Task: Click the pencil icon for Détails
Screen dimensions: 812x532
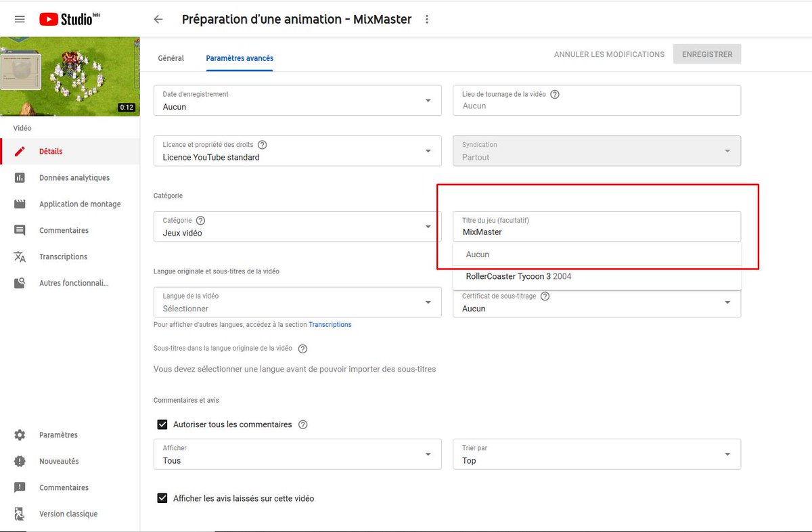Action: (20, 152)
